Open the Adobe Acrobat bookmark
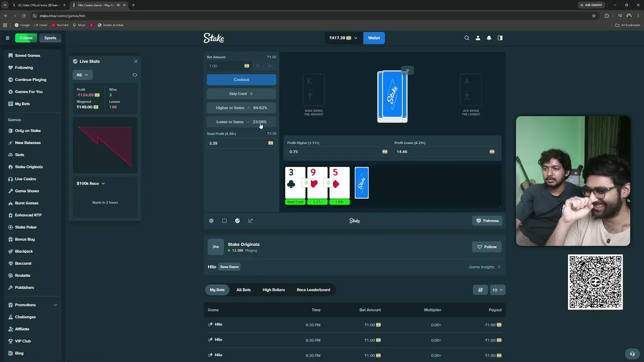 [x=110, y=25]
